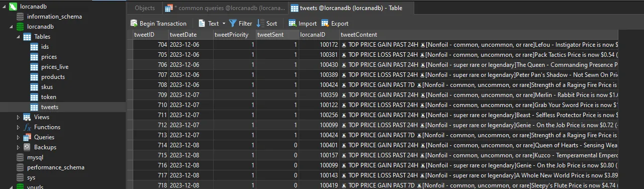
Task: Expand the Queries node arrow
Action: pos(19,137)
